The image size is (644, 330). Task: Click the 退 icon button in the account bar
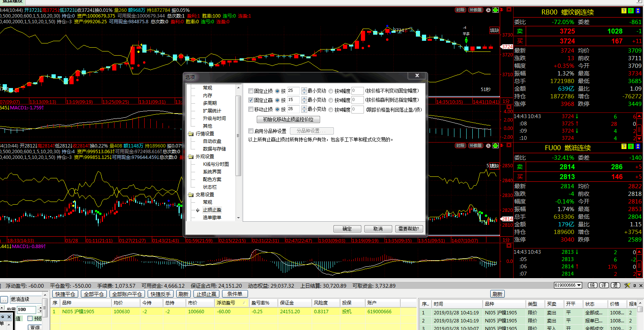coord(615,285)
